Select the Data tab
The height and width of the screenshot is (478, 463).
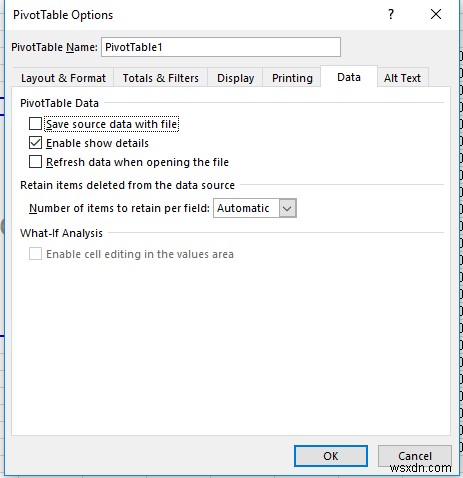349,77
